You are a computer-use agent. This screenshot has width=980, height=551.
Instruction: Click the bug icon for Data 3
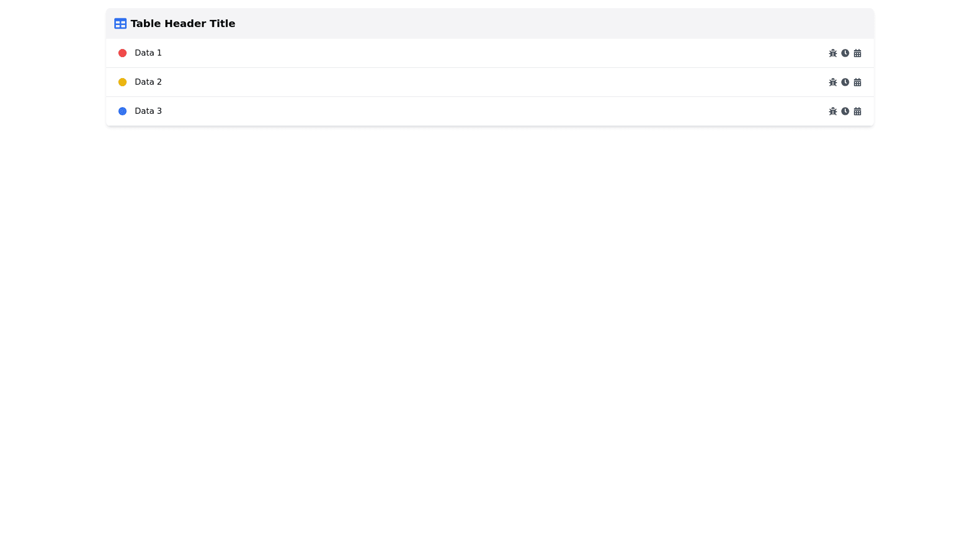coord(833,111)
